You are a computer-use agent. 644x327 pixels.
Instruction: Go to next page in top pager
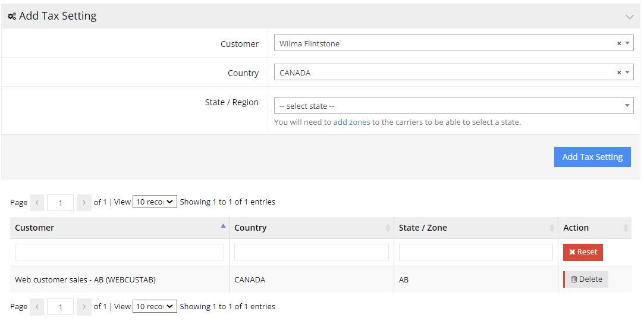click(84, 203)
